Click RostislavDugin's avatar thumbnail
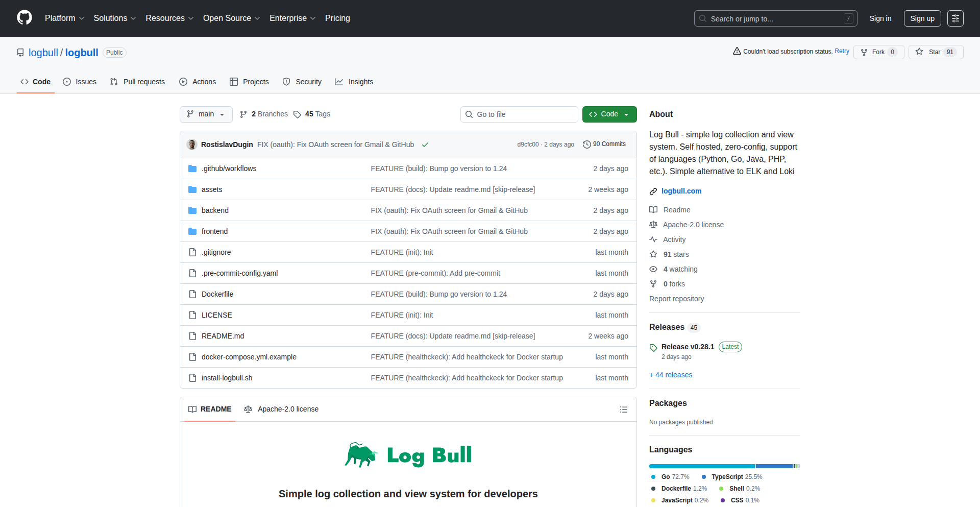 coord(191,144)
